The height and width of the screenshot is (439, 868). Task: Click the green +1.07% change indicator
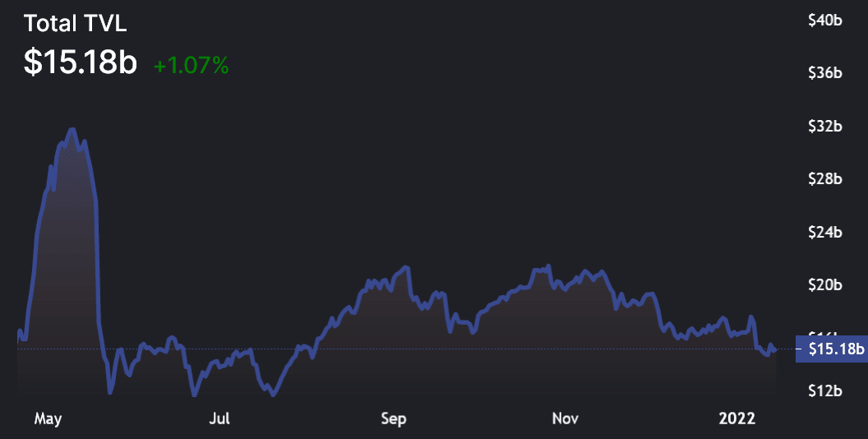pyautogui.click(x=191, y=66)
